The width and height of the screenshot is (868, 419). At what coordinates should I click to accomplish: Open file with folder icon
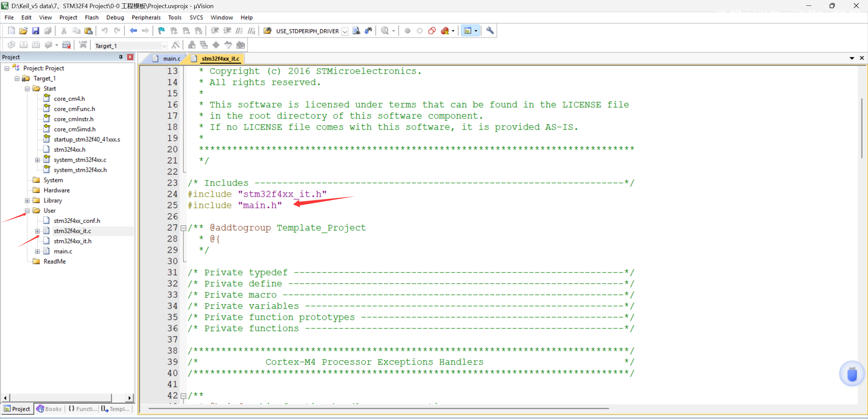pos(23,31)
